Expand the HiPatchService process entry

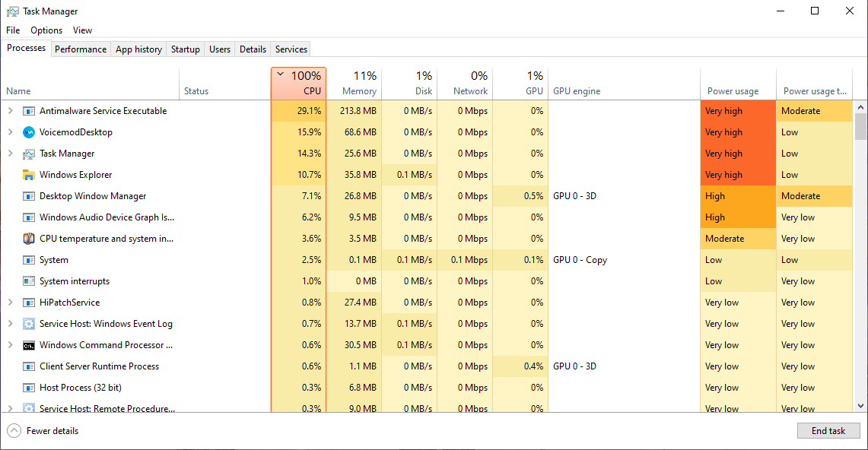(10, 303)
